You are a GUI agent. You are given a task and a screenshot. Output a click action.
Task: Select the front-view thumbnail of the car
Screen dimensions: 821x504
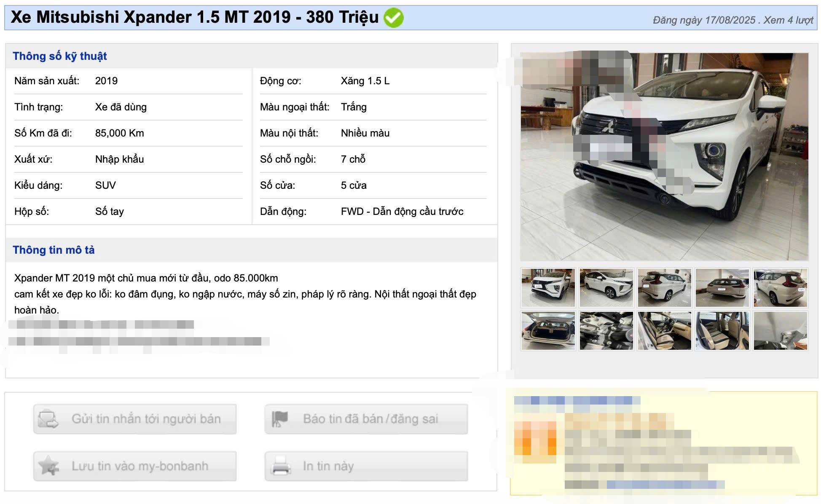[x=548, y=287]
